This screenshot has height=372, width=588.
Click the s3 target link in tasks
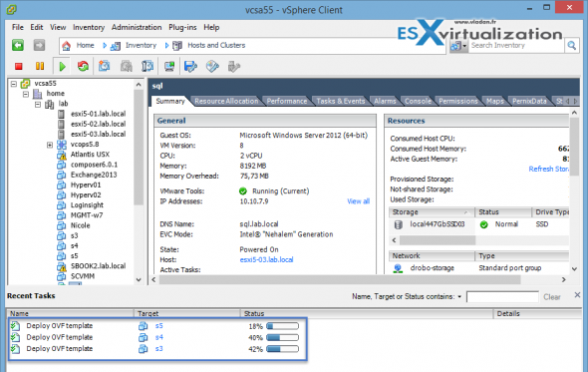point(159,349)
